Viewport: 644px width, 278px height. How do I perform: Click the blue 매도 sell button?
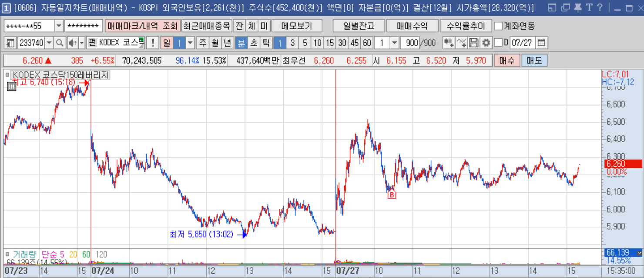pos(534,60)
